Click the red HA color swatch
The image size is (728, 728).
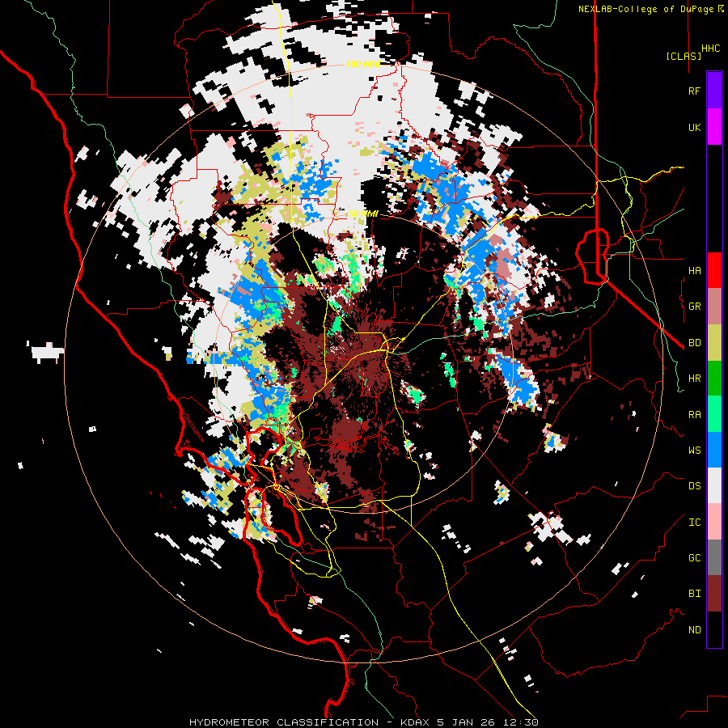(714, 270)
